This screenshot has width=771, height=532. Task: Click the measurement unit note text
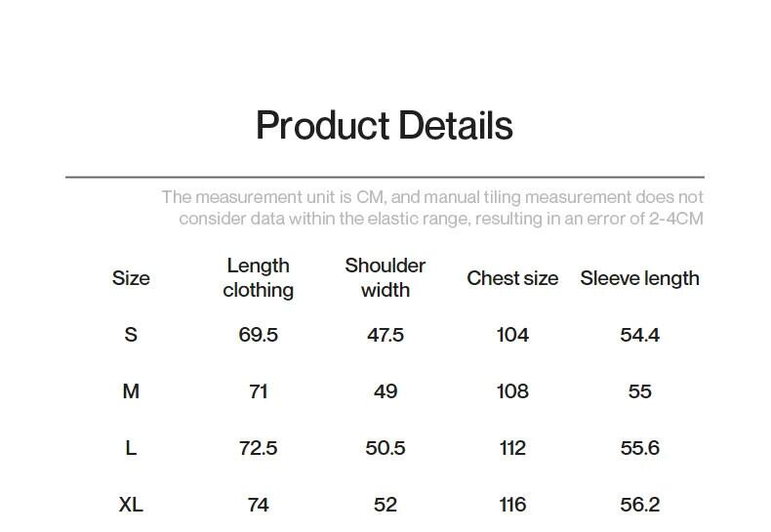(x=432, y=208)
